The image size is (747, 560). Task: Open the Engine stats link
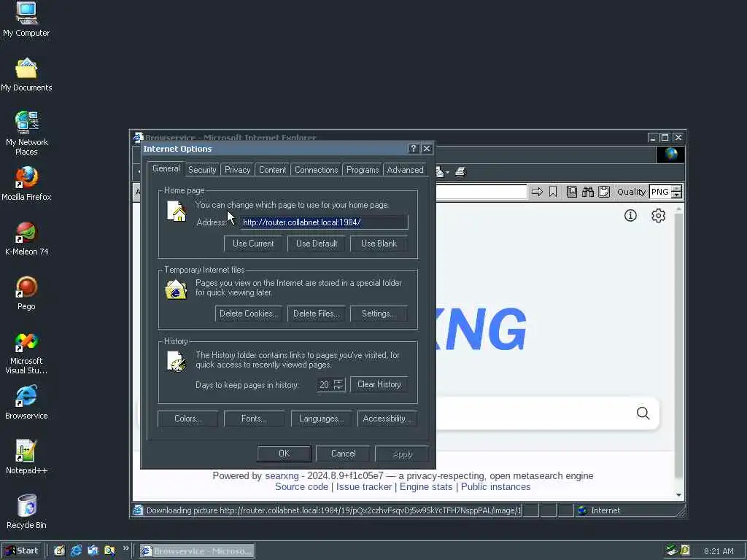[x=426, y=486]
